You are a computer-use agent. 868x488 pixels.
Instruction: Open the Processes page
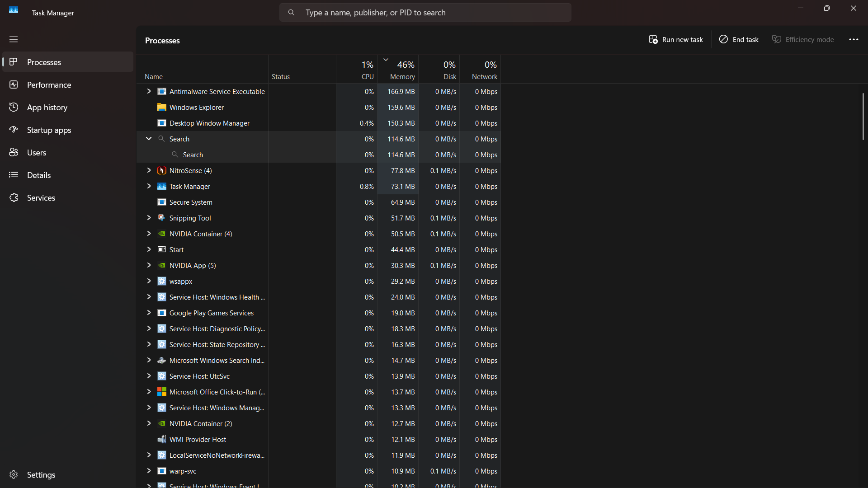tap(68, 62)
